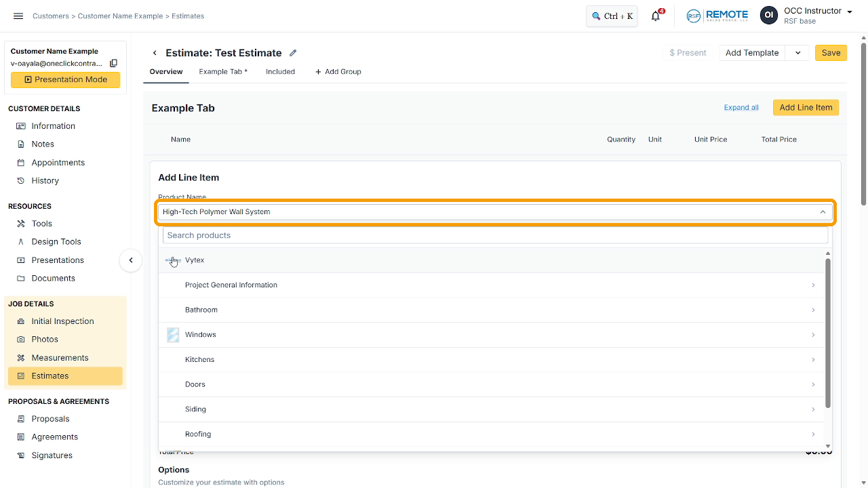View customer History
This screenshot has height=488, width=868.
45,181
